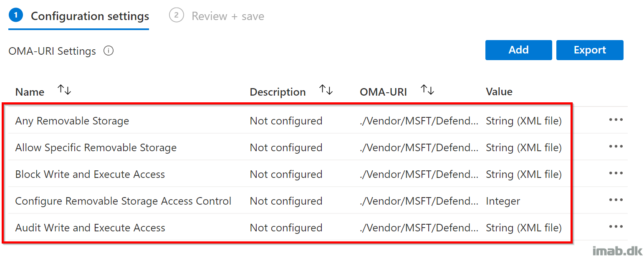Select the Configuration settings step
The image size is (644, 256).
click(79, 16)
